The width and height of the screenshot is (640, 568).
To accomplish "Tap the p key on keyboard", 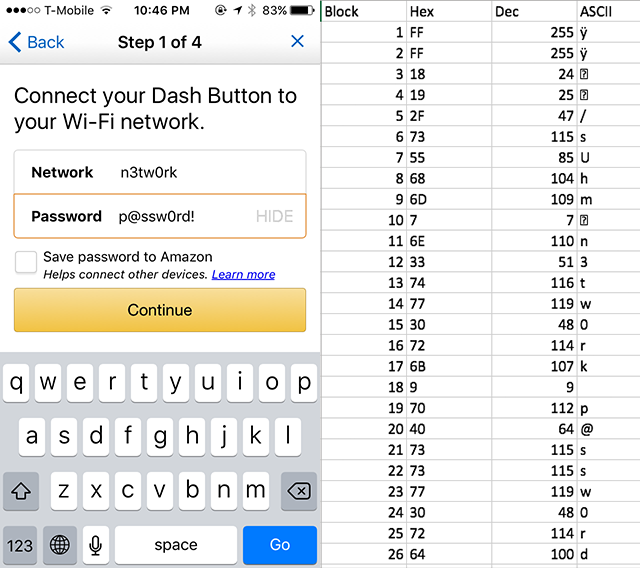I will click(304, 383).
